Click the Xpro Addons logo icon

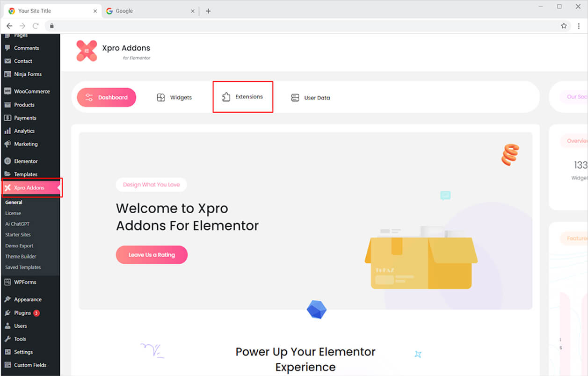pyautogui.click(x=87, y=51)
